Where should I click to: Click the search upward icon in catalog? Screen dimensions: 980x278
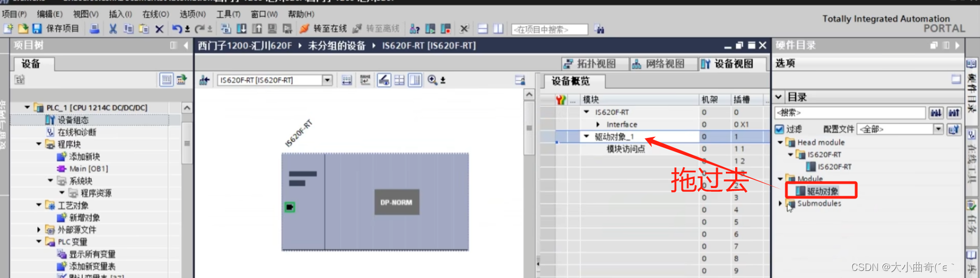[954, 113]
